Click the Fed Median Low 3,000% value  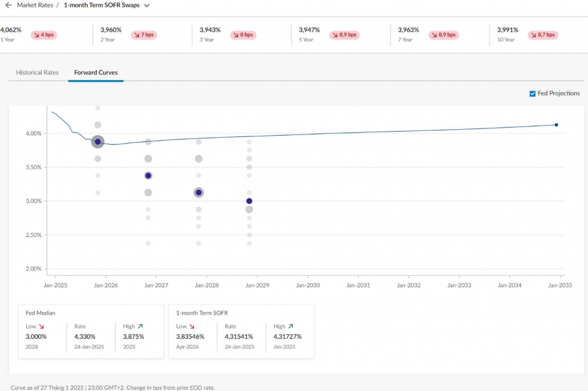coord(36,336)
